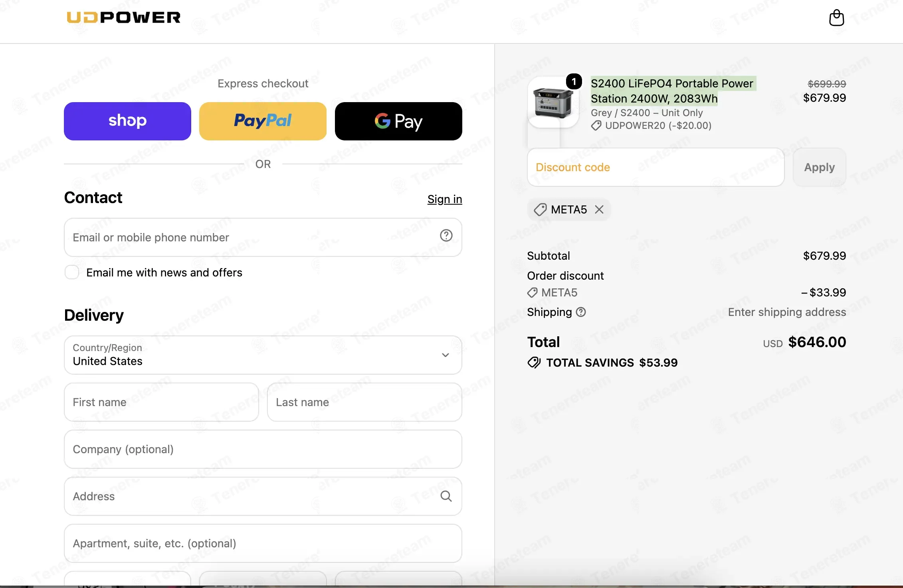Click the email field help icon
Viewport: 903px width, 588px height.
446,236
